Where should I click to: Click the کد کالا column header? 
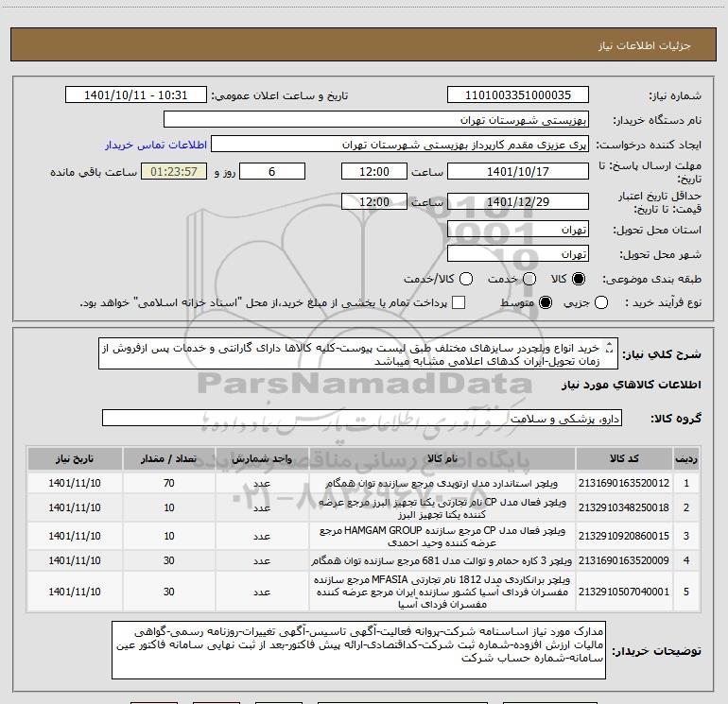coord(624,458)
